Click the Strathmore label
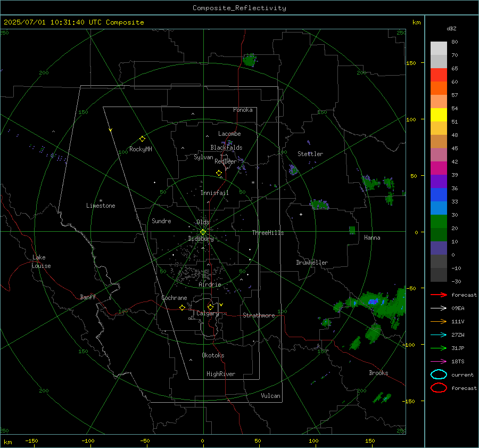479x448 pixels. click(259, 315)
